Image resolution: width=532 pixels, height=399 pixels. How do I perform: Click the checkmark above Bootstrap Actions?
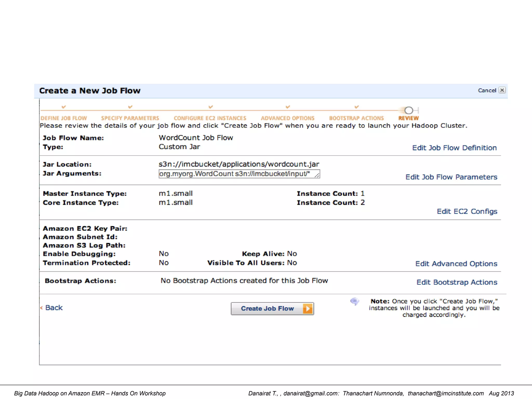[356, 107]
